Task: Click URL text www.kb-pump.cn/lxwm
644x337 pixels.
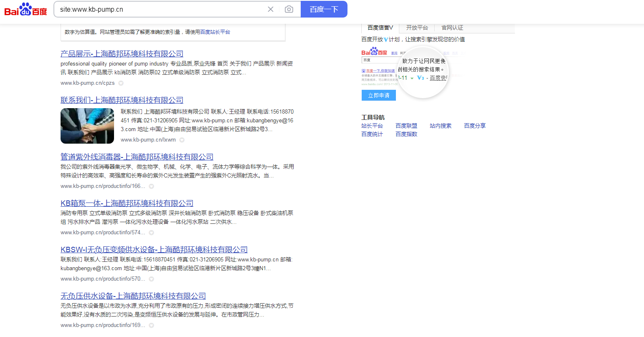Action: coord(148,140)
